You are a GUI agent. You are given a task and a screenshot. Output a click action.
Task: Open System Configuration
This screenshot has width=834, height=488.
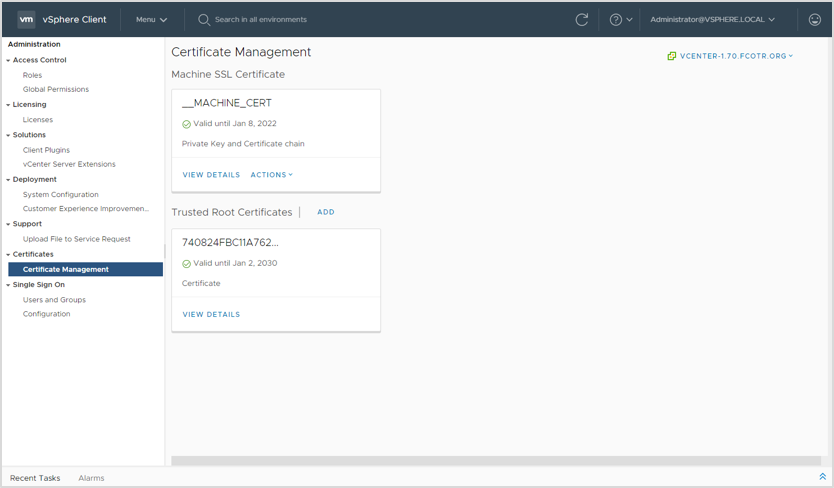pyautogui.click(x=61, y=194)
